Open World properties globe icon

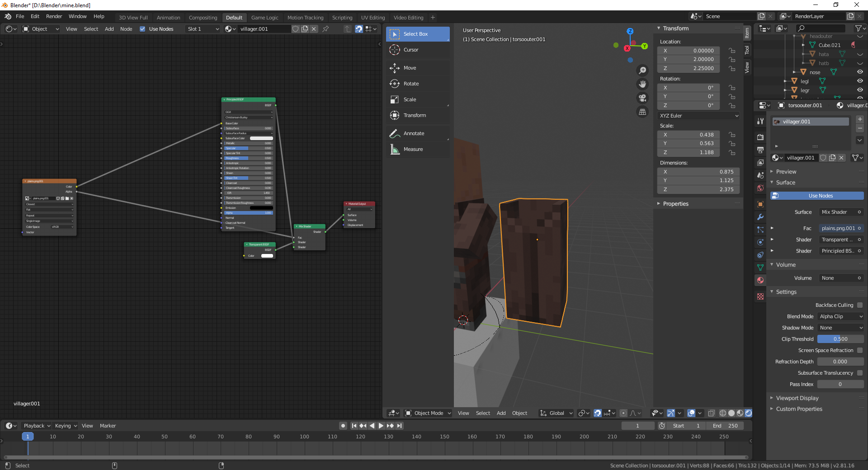(760, 188)
